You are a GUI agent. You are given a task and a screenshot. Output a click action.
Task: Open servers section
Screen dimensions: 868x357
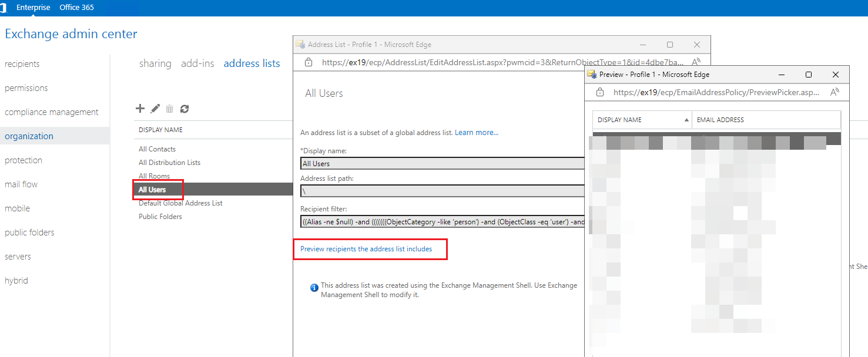[x=18, y=257]
